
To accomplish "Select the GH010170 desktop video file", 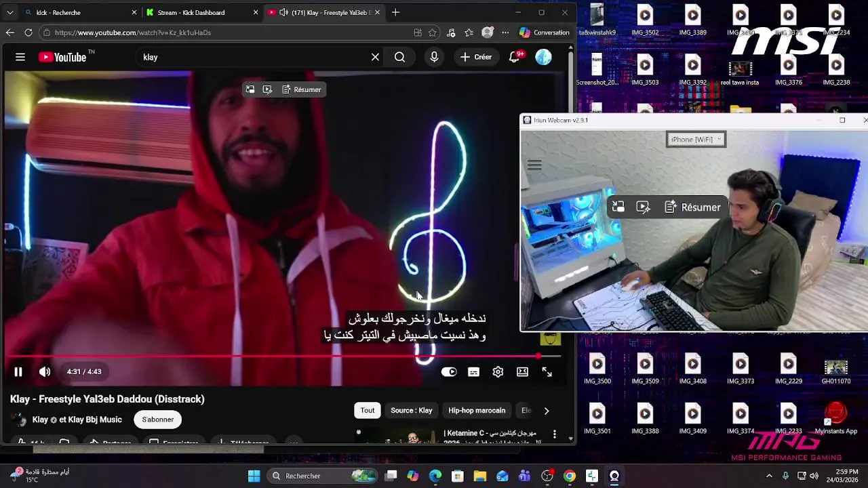I will click(x=835, y=372).
